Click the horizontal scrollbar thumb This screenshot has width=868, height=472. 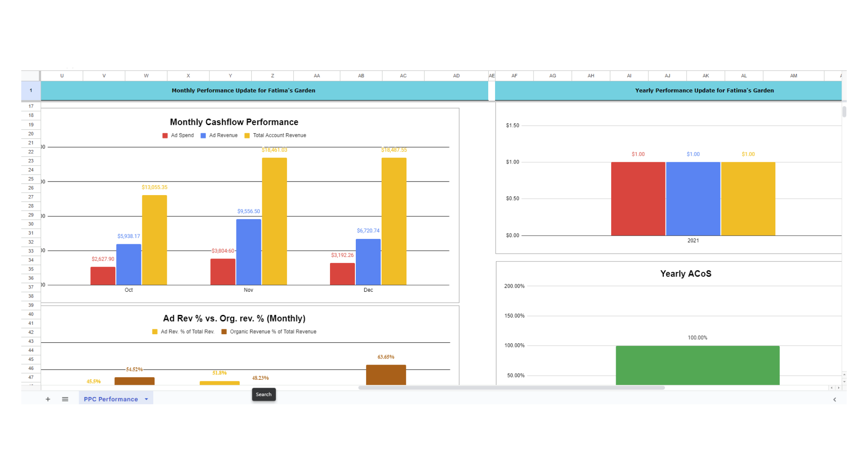(511, 388)
